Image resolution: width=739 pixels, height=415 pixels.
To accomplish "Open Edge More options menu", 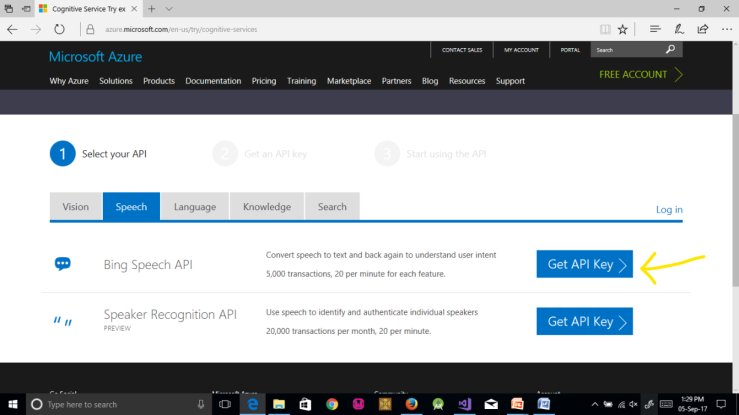I will click(x=725, y=29).
